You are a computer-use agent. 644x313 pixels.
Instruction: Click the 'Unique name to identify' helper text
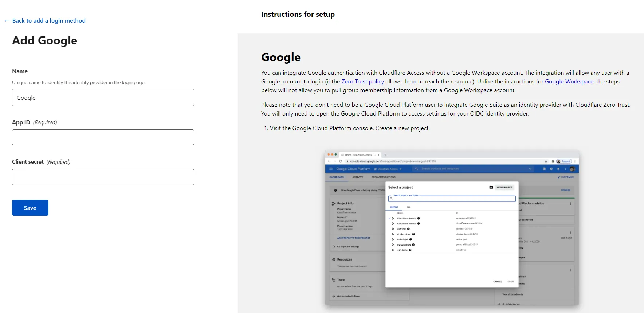click(79, 83)
